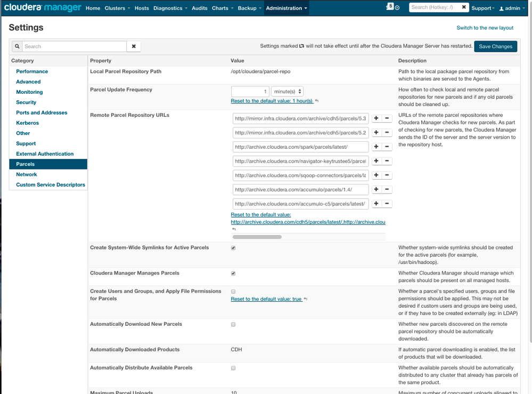Enable Automatically Distribute Available Parcels
This screenshot has height=394, width=532.
[x=233, y=368]
